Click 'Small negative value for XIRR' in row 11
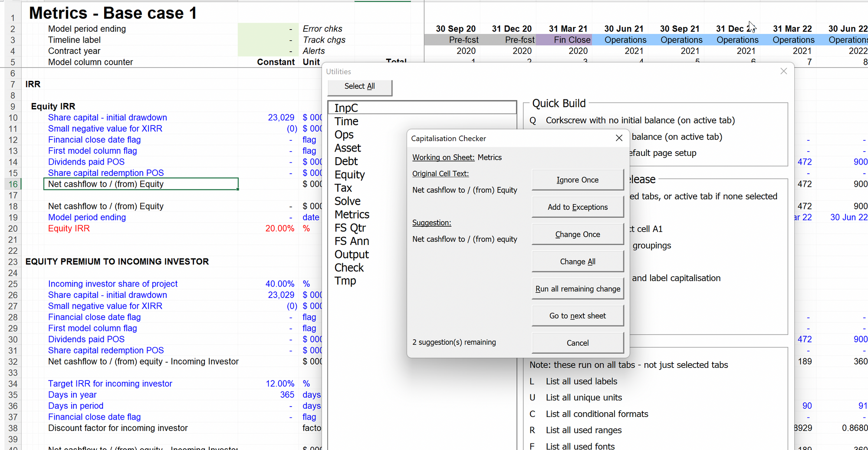 pos(105,129)
